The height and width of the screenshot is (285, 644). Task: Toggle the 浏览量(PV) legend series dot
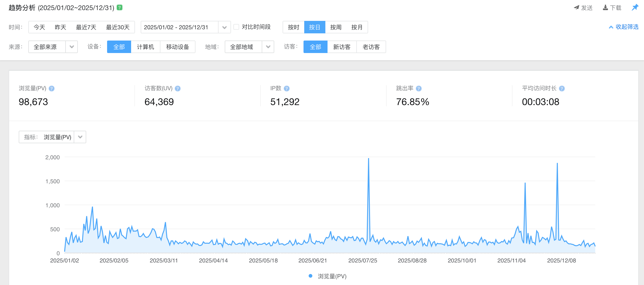pos(310,276)
